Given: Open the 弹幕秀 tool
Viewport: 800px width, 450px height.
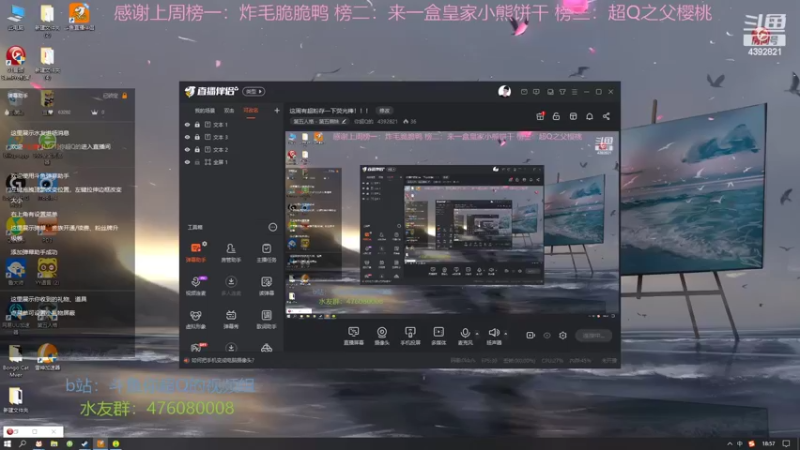Looking at the screenshot, I should click(231, 319).
